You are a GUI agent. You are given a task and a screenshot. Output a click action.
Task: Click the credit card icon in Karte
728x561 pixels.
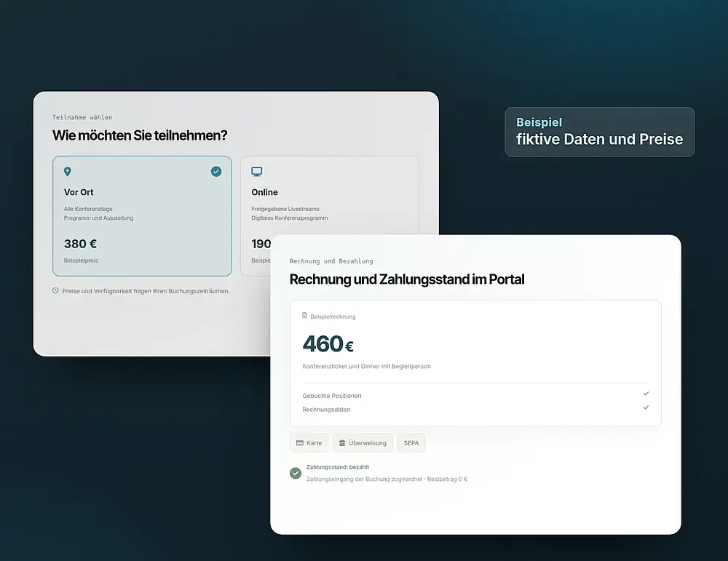[300, 443]
